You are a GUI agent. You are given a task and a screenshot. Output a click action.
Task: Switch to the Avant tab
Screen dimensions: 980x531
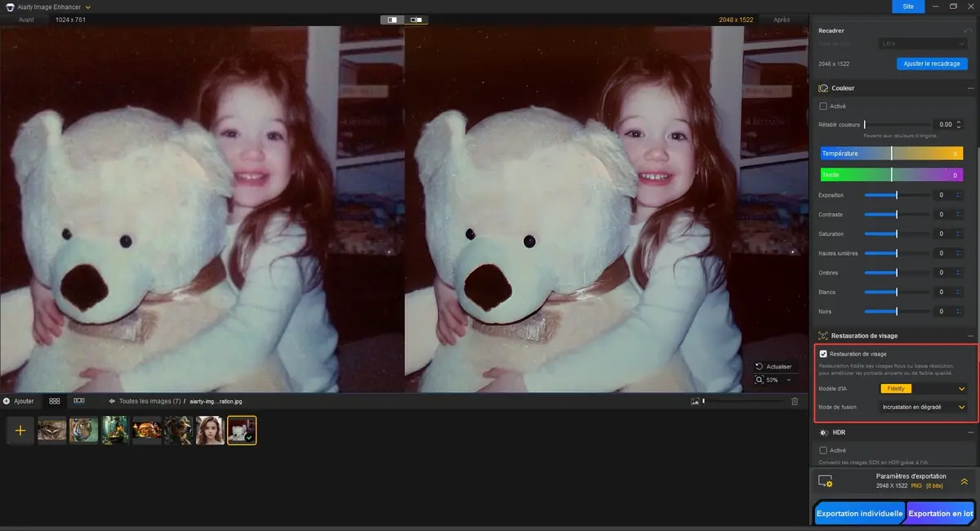tap(25, 19)
